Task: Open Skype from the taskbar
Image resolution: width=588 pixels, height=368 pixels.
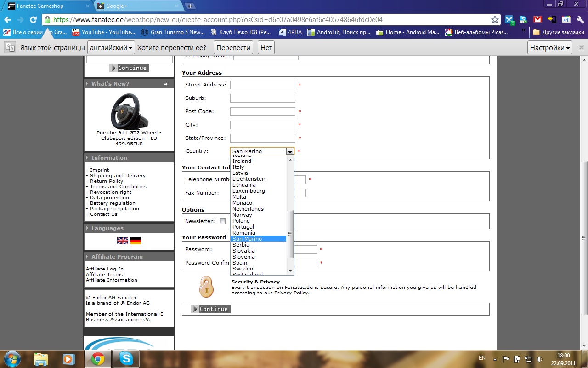Action: (x=126, y=359)
